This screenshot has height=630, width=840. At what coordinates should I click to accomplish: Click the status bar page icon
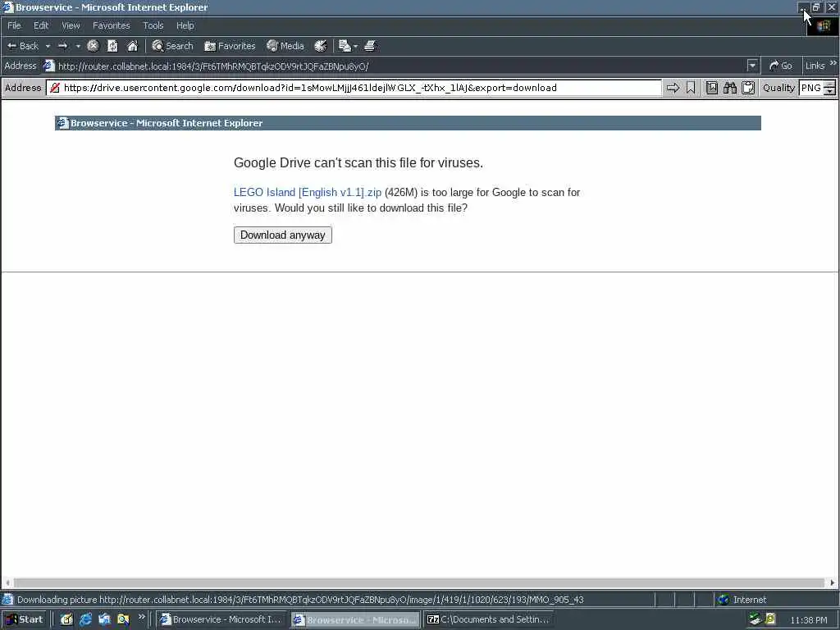[7, 600]
